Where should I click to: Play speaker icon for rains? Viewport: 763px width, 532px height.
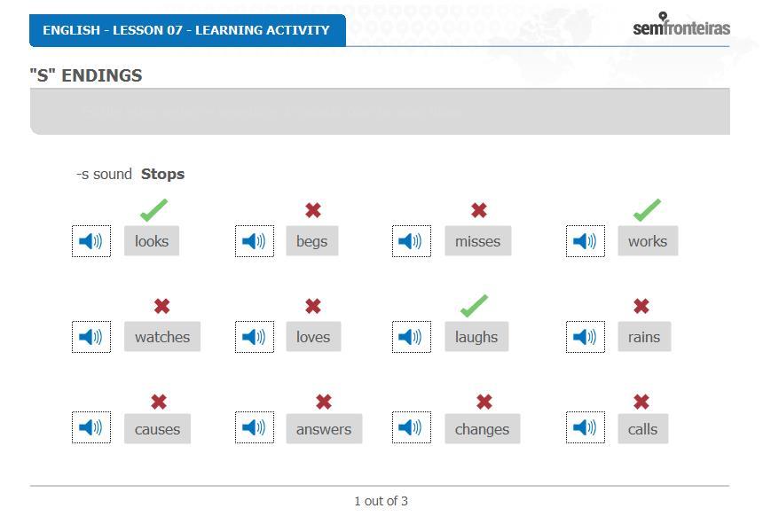click(586, 337)
